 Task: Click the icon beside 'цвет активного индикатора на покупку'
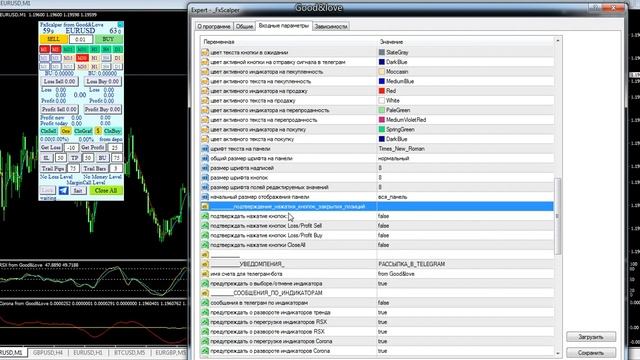(205, 129)
